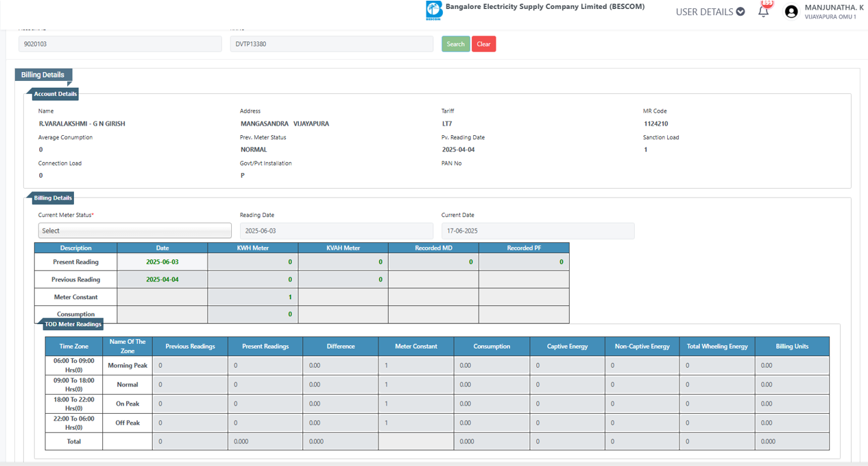The height and width of the screenshot is (466, 868).
Task: Click the Present Reading KWH Meter cell
Action: pos(253,262)
